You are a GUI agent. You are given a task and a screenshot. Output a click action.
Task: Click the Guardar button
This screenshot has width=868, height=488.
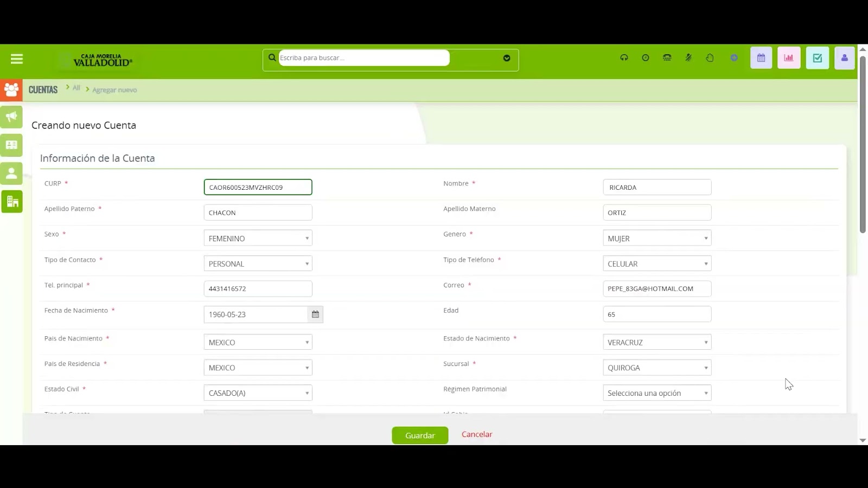[420, 435]
